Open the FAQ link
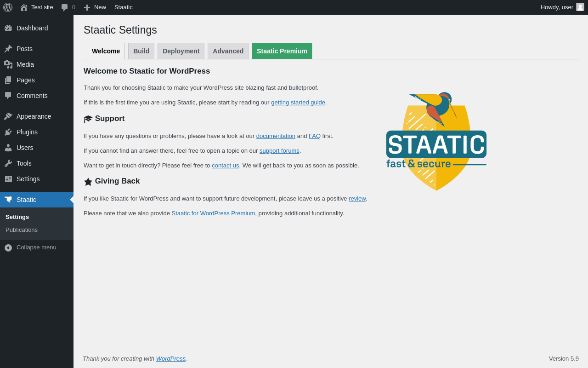588x368 pixels. coord(315,136)
